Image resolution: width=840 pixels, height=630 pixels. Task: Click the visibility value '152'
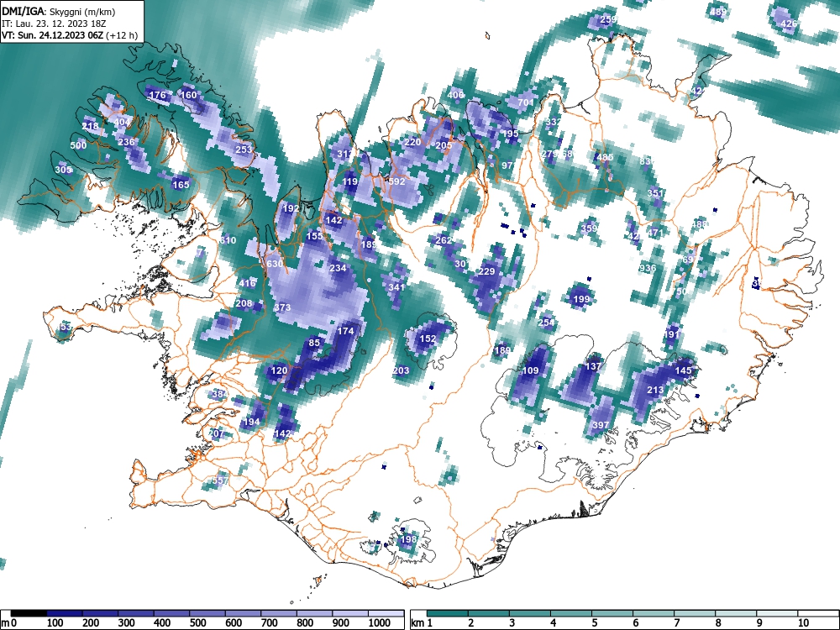428,339
